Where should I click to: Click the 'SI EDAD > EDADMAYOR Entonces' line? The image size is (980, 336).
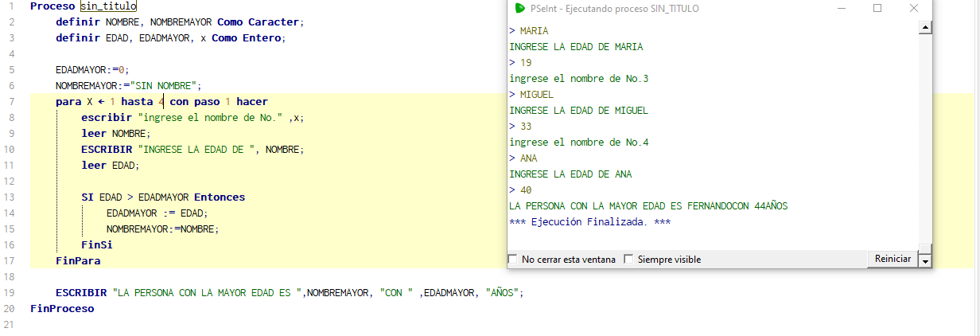click(x=163, y=197)
